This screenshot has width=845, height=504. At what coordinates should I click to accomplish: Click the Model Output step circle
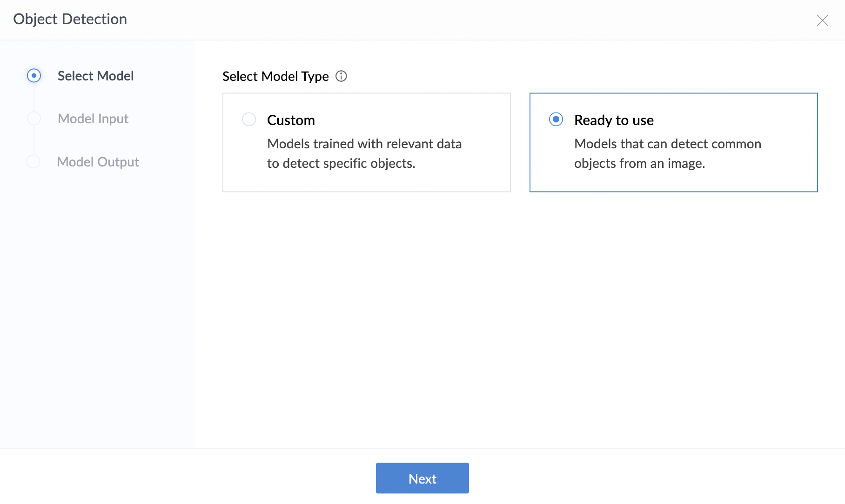click(33, 162)
